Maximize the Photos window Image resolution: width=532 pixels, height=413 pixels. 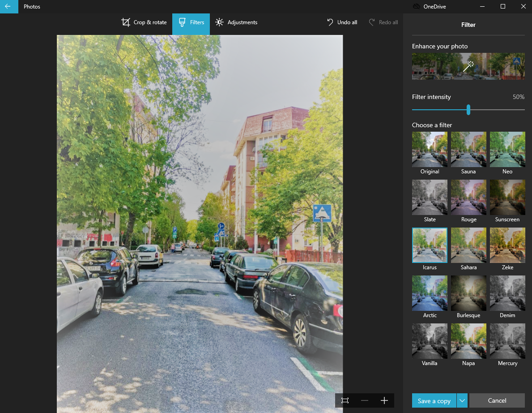[502, 7]
